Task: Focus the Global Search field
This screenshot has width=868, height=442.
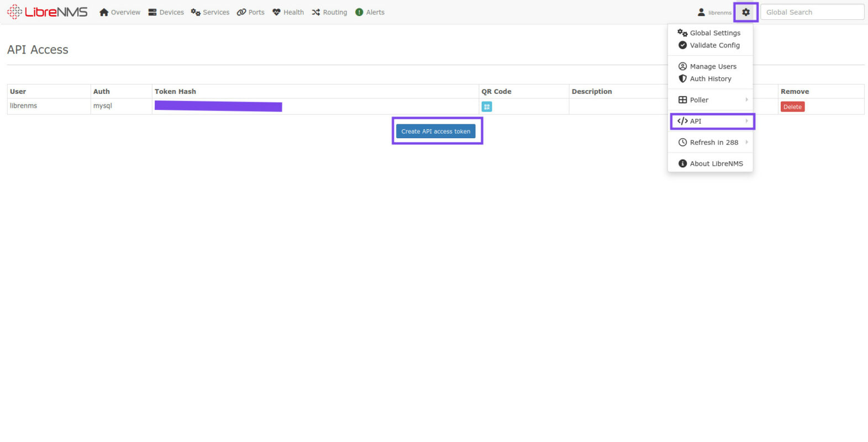Action: (812, 12)
